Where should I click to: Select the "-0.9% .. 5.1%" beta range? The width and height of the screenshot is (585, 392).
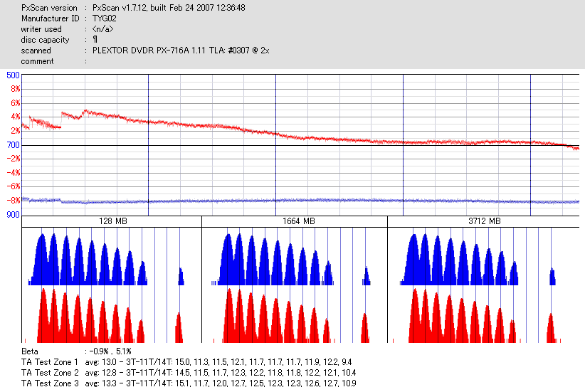tap(110, 351)
